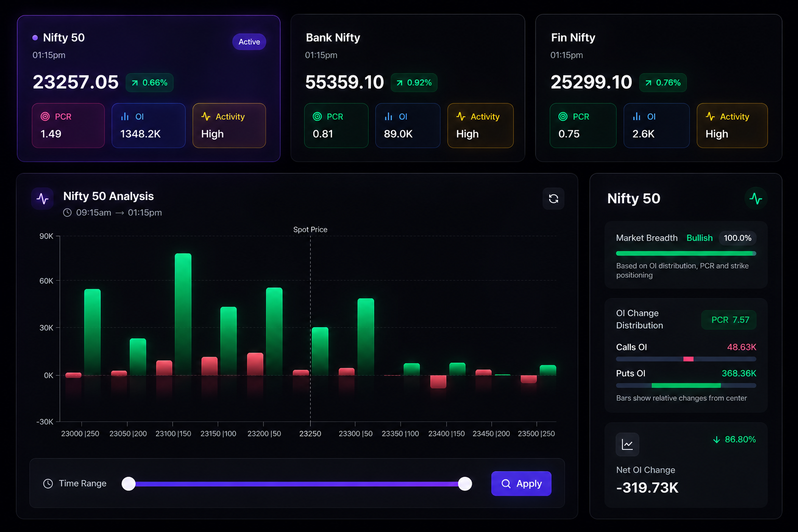Click the up-right arrow beside 0.76%
The width and height of the screenshot is (798, 532).
[x=648, y=83]
